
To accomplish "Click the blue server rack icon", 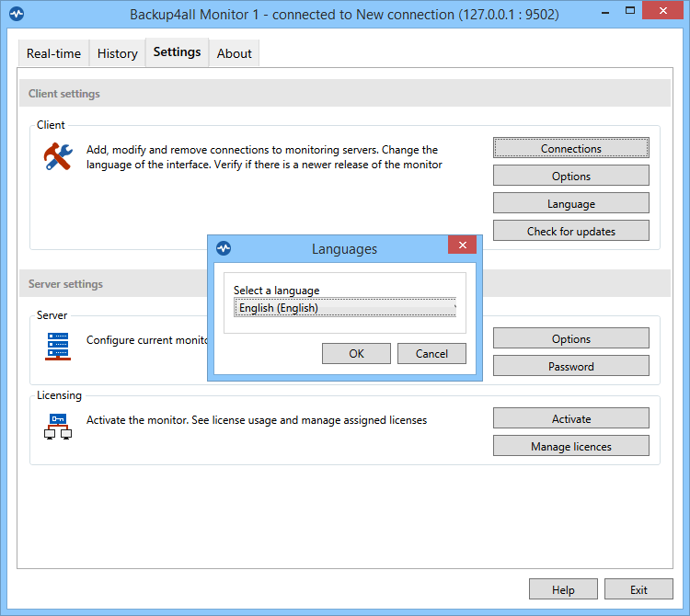I will click(58, 347).
